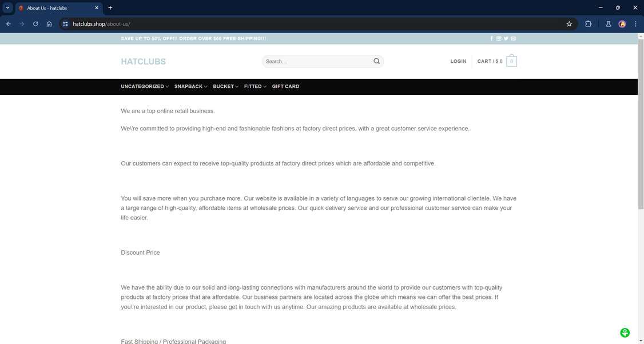The width and height of the screenshot is (644, 344).
Task: Expand the Bucket menu
Action: tap(225, 86)
